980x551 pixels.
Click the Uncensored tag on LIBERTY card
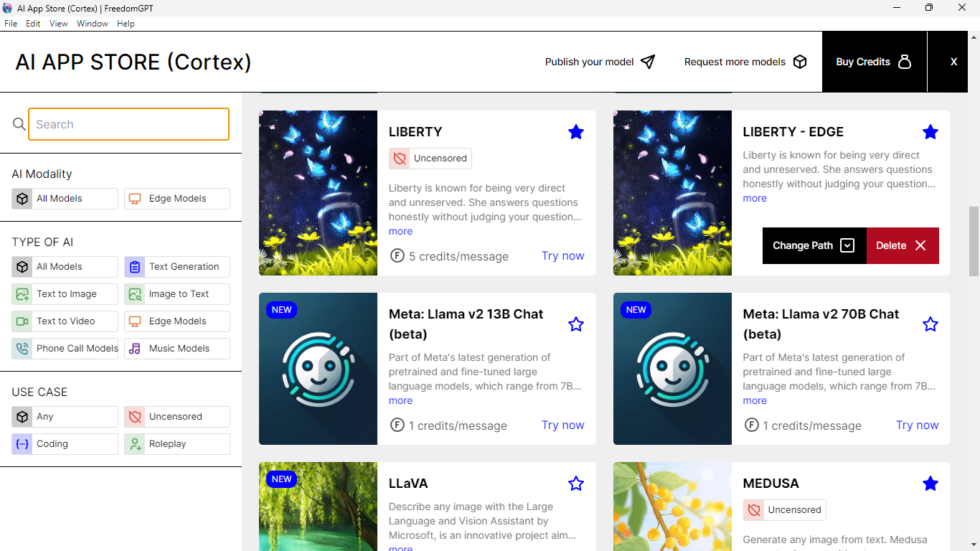tap(430, 159)
